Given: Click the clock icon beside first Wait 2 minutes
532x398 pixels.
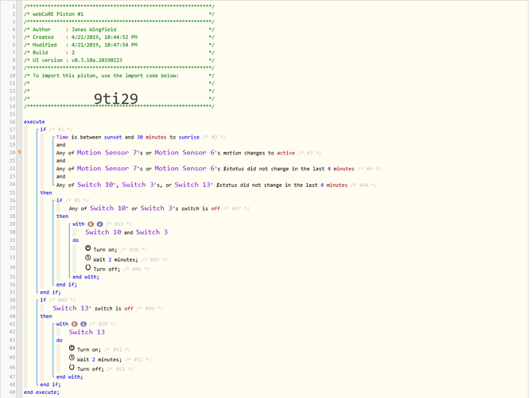Looking at the screenshot, I should pos(88,258).
